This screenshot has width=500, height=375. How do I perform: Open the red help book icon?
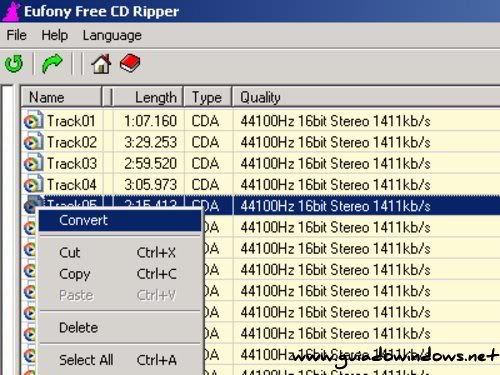[x=130, y=63]
